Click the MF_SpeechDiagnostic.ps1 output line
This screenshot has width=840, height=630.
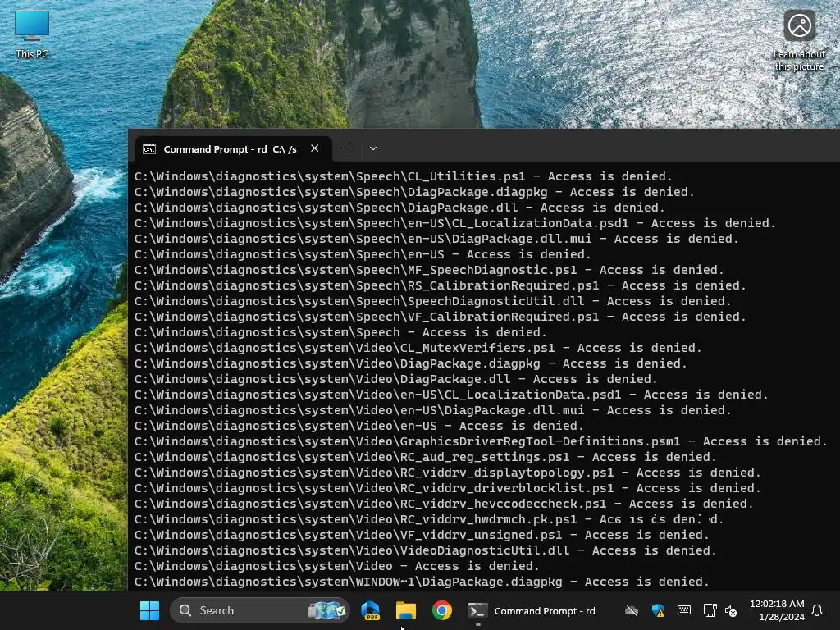[x=428, y=269]
